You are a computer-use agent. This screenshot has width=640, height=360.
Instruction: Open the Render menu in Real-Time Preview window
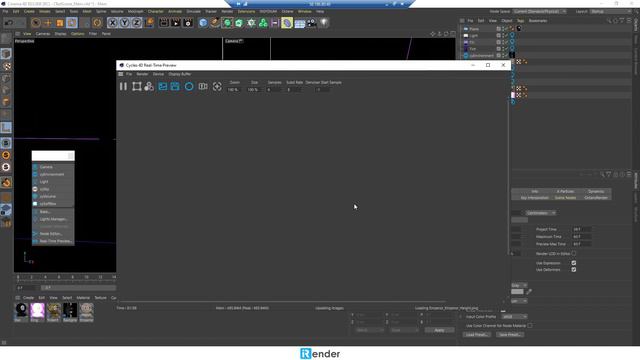(142, 74)
